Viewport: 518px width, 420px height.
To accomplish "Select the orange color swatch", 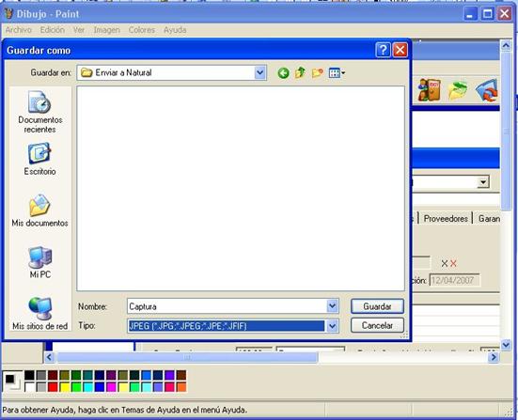I will pos(181,387).
